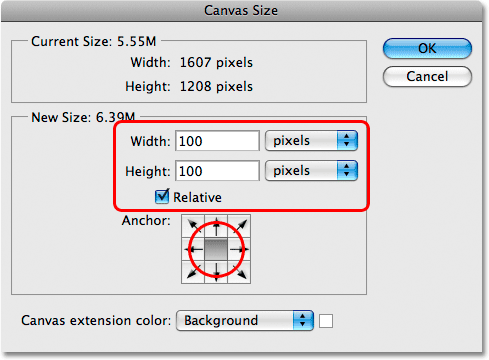The height and width of the screenshot is (360, 489).
Task: Uncheck the Relative checkbox
Action: (x=162, y=197)
